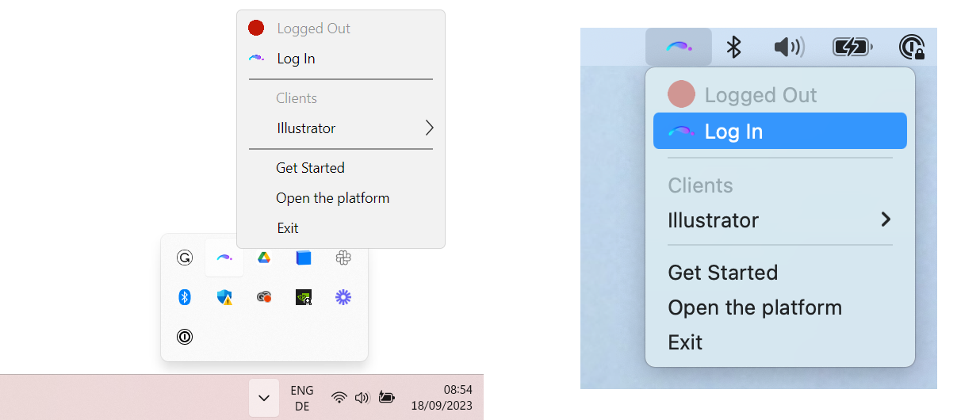Expand Illustrator submenu arrow in the Windows menu

429,128
